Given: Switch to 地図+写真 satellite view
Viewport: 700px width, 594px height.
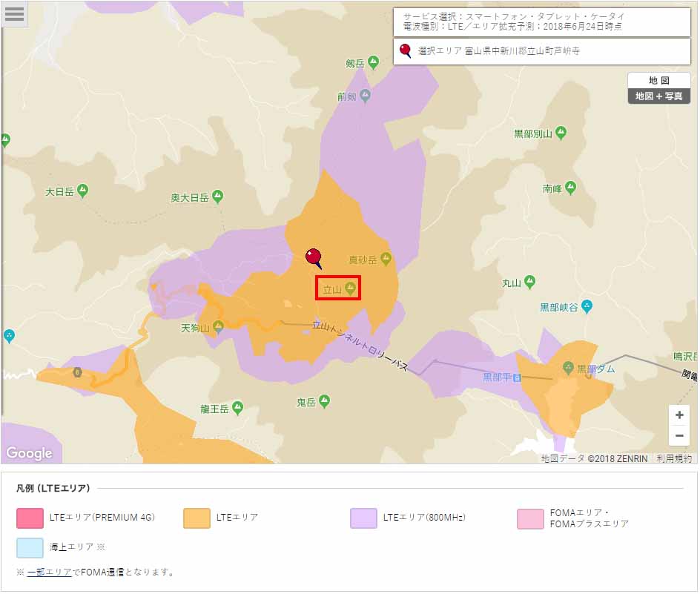Looking at the screenshot, I should [x=658, y=96].
